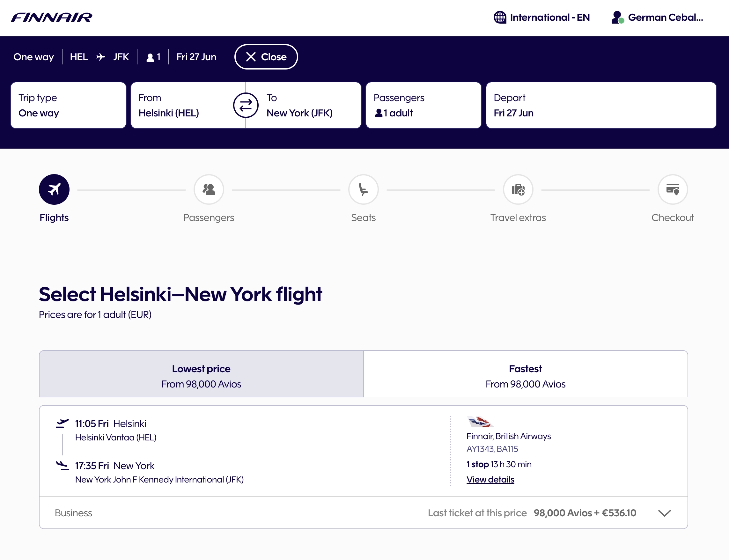Click the user profile avatar icon
The image size is (729, 560).
pyautogui.click(x=617, y=17)
